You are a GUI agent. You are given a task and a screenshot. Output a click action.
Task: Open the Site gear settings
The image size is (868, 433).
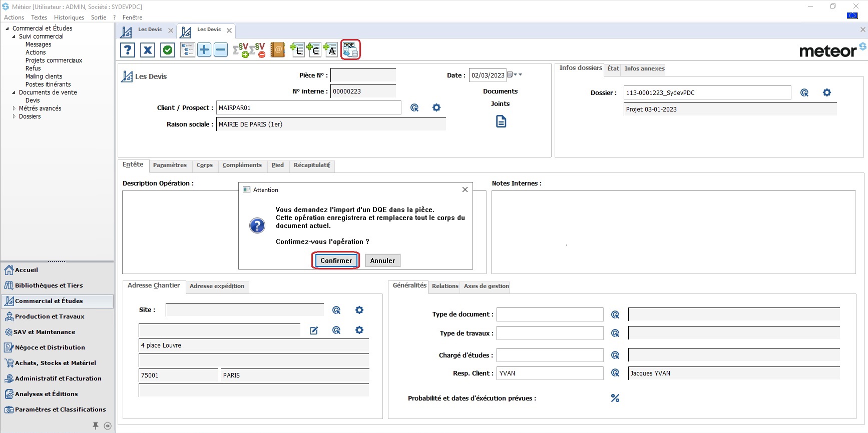pyautogui.click(x=359, y=310)
